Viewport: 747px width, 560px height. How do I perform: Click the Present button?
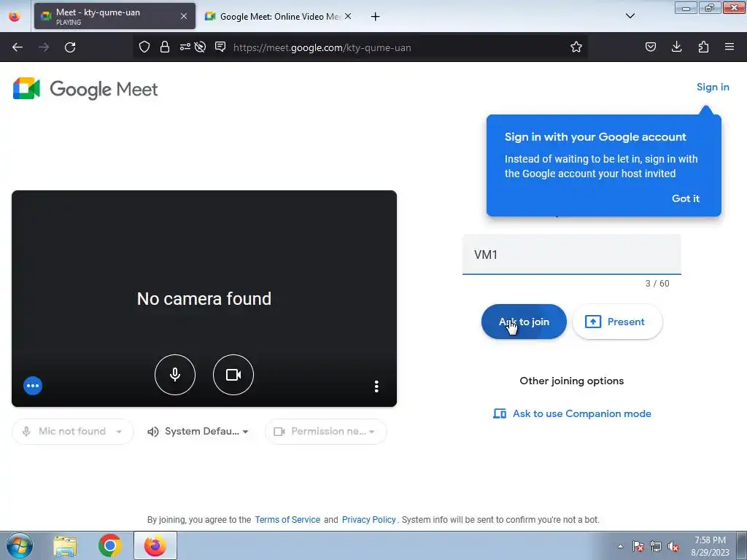(617, 322)
